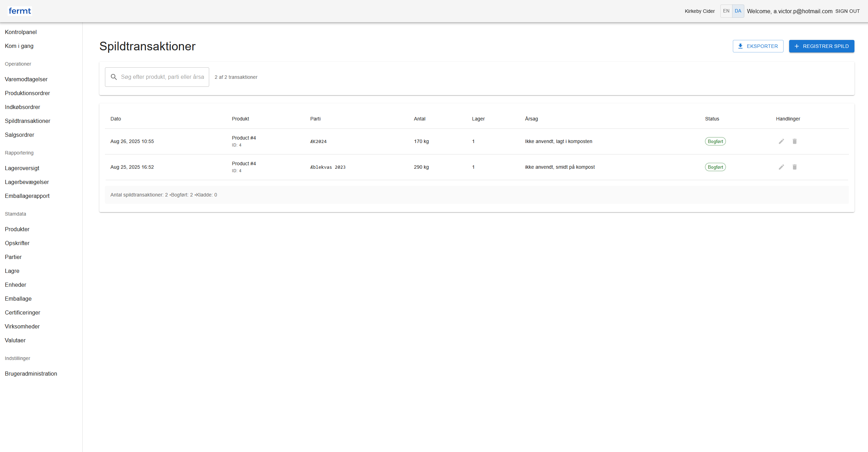Click trash icon for Æblekvas 2023 row
The width and height of the screenshot is (868, 452).
(x=794, y=167)
